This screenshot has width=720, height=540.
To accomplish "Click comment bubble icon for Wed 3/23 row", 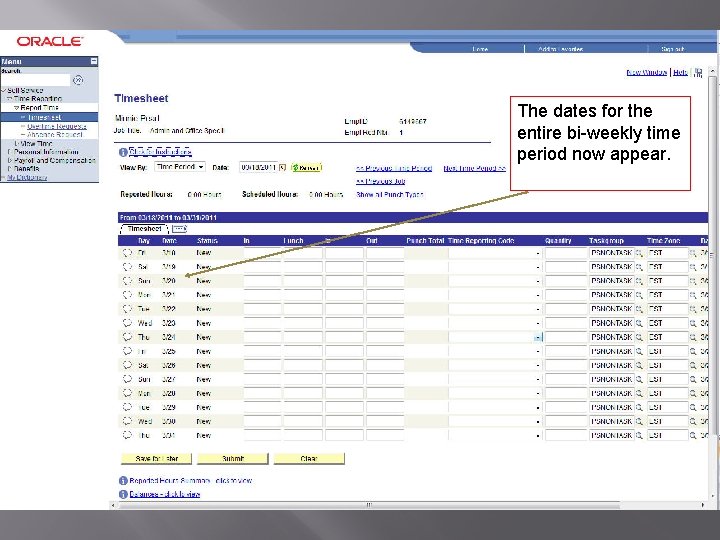I will 127,323.
